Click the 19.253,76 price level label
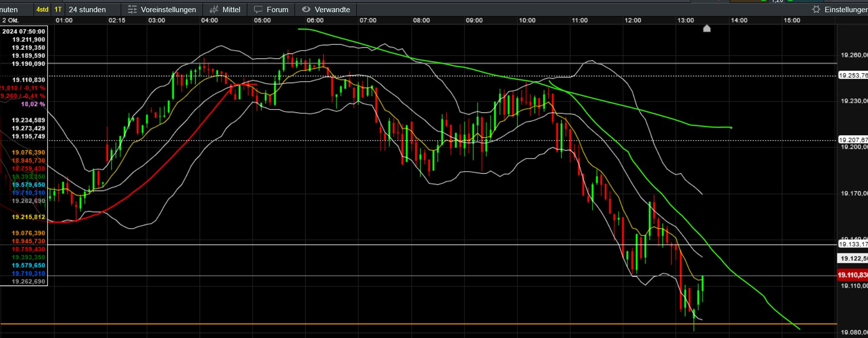The image size is (868, 338). pos(852,75)
